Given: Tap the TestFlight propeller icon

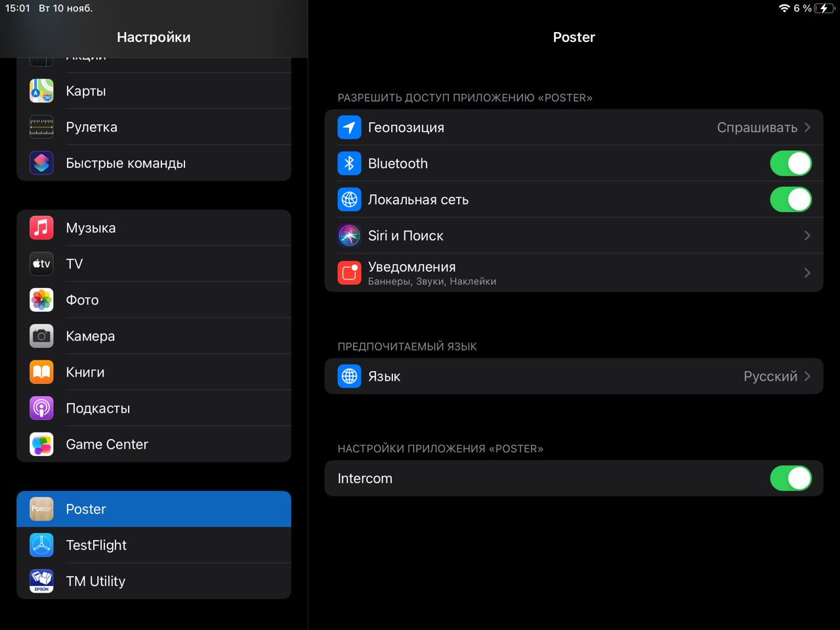Looking at the screenshot, I should (41, 545).
